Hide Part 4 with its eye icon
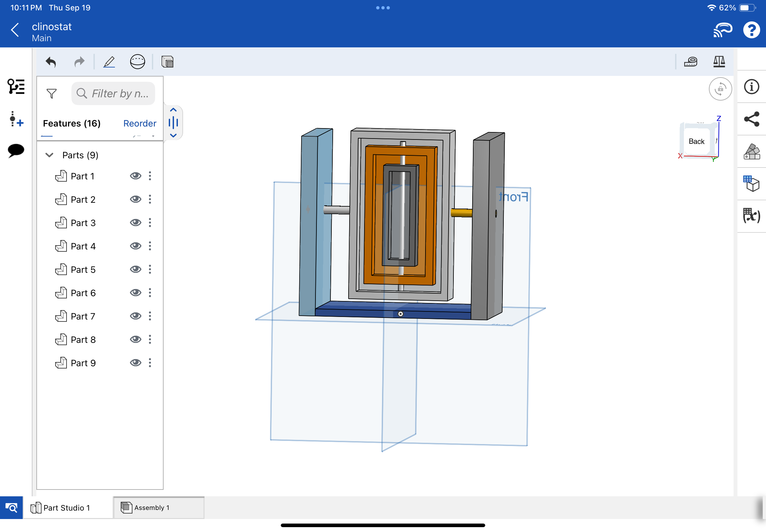This screenshot has height=532, width=766. pos(135,246)
